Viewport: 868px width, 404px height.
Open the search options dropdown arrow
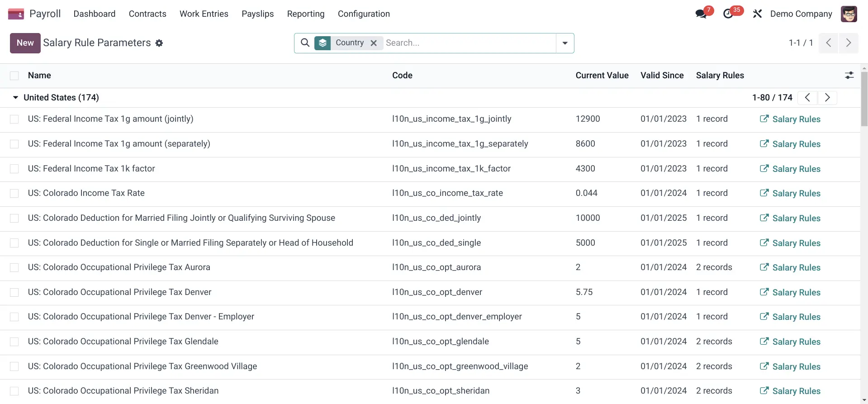[x=565, y=43]
